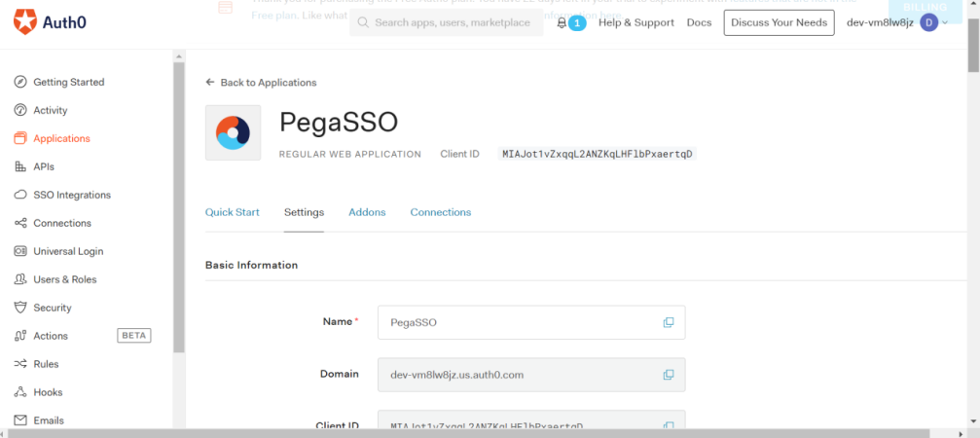Click the Domain read-only field
Screen dimensions: 980x438
pos(531,375)
